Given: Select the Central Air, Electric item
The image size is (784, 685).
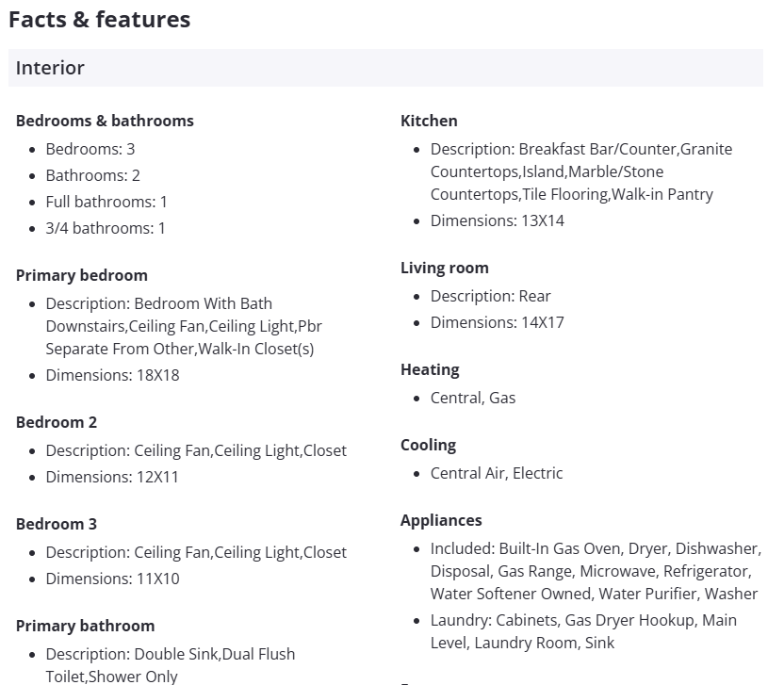Looking at the screenshot, I should (x=497, y=473).
